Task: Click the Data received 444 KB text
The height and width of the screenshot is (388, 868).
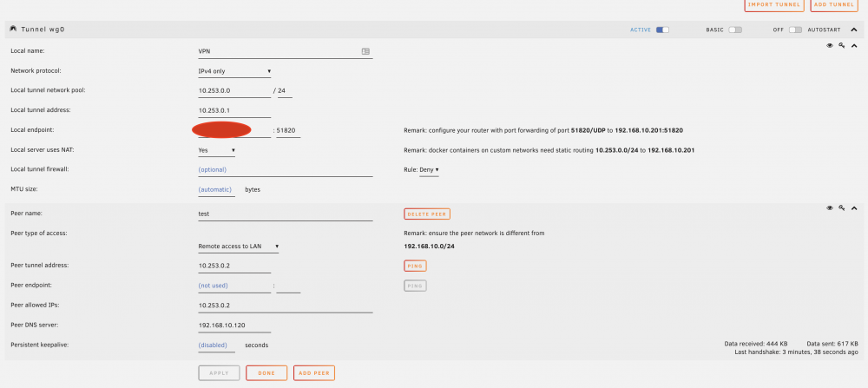Action: (x=756, y=344)
